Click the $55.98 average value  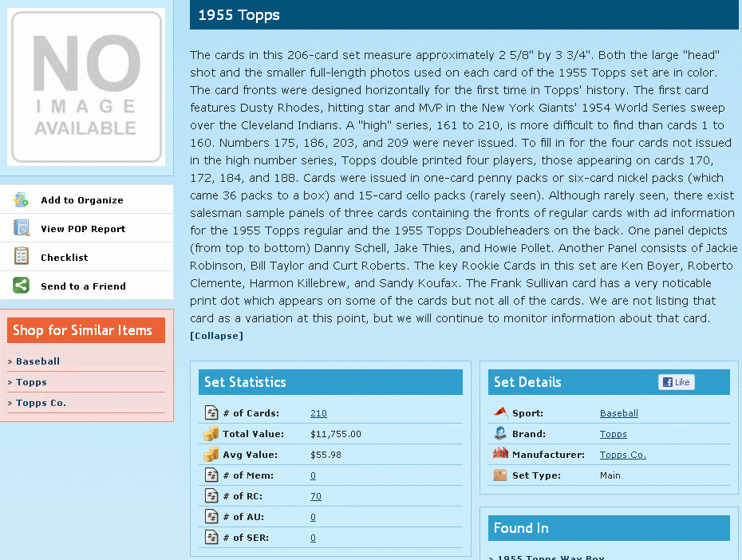(326, 455)
